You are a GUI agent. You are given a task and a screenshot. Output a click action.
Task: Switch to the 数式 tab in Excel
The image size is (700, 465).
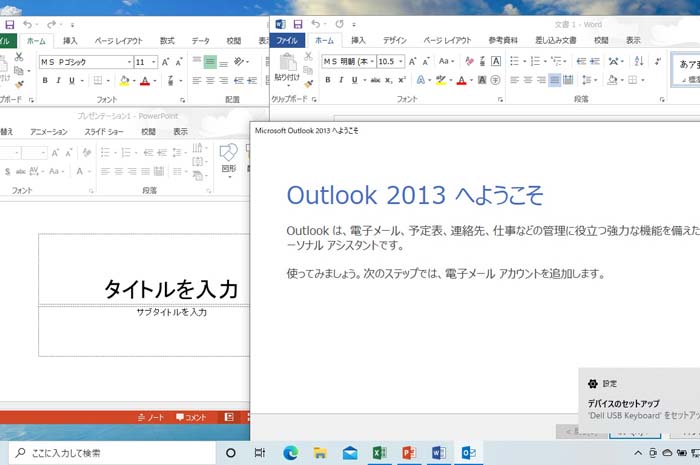(167, 41)
